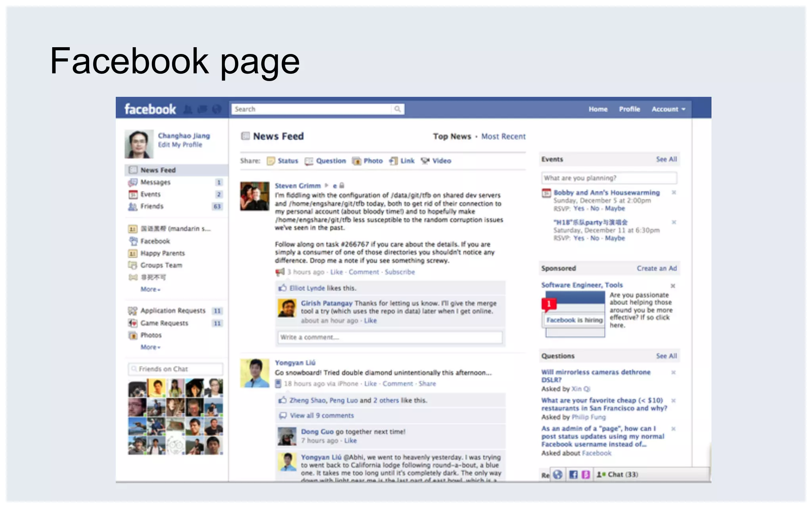
Task: Click the Photos sidebar icon
Action: coord(133,335)
